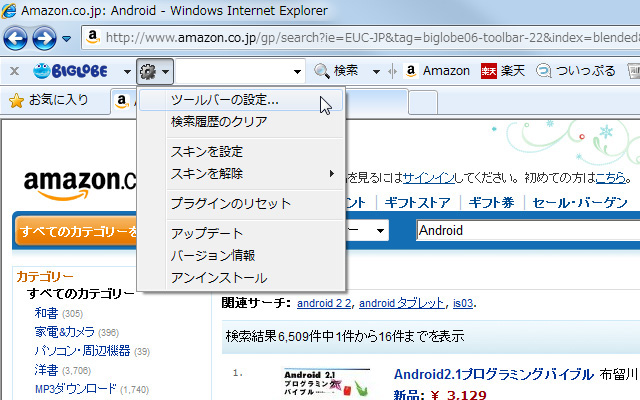
Task: Open the 洋書 category link
Action: click(47, 370)
